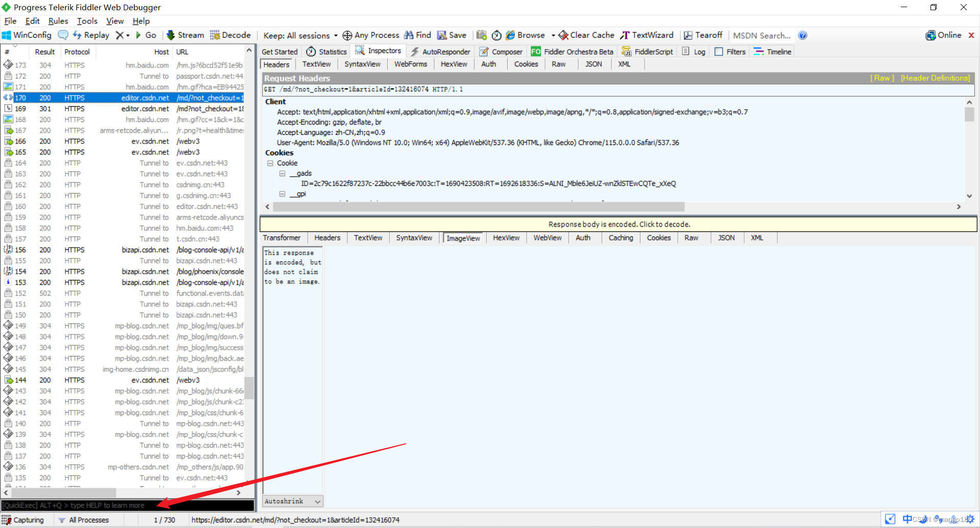This screenshot has height=528, width=980.
Task: Open the FiddlerScript tab
Action: coord(647,52)
